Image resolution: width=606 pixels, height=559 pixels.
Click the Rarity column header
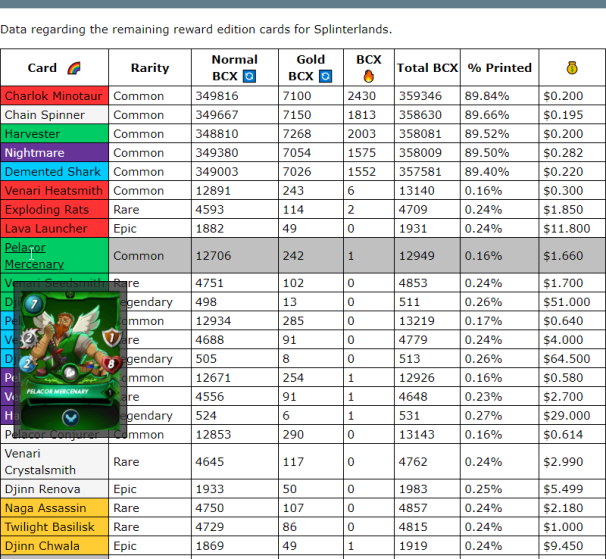150,68
